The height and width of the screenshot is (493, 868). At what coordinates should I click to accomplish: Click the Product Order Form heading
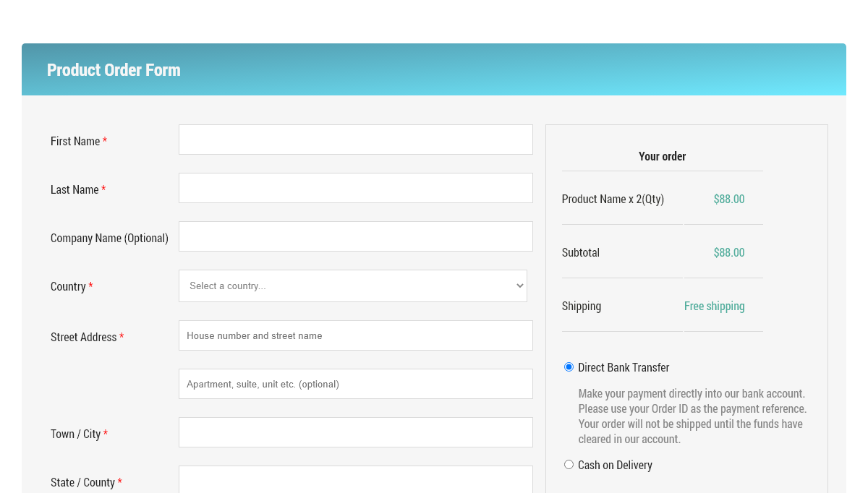tap(114, 70)
